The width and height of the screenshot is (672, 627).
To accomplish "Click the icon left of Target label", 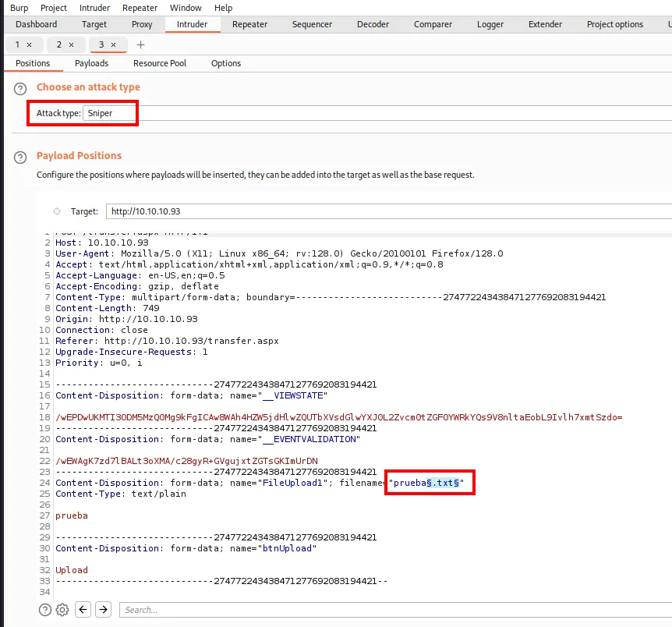I will (x=57, y=211).
